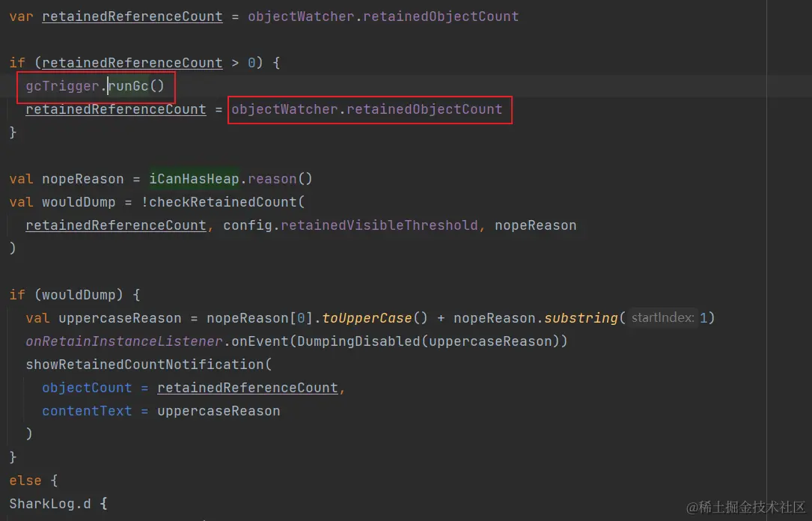Click config.retainedVisibleThreshold argument
812x521 pixels.
[350, 225]
